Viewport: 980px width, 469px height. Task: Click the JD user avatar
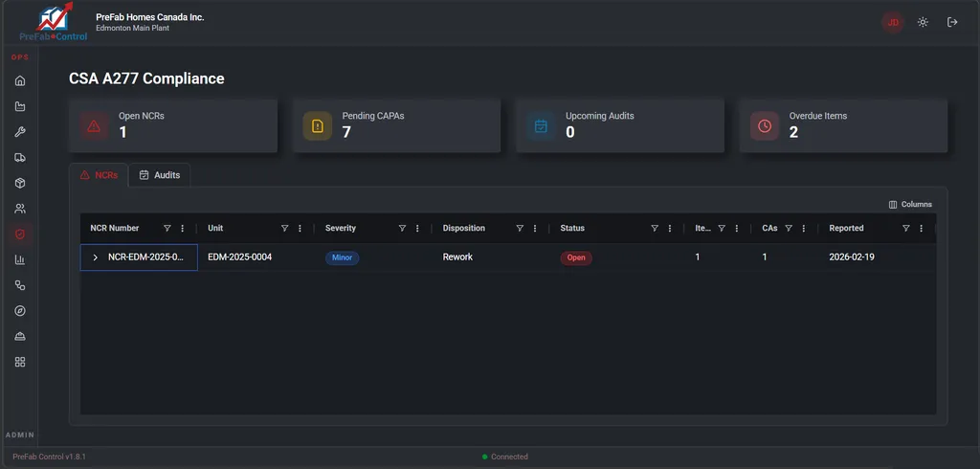point(893,22)
